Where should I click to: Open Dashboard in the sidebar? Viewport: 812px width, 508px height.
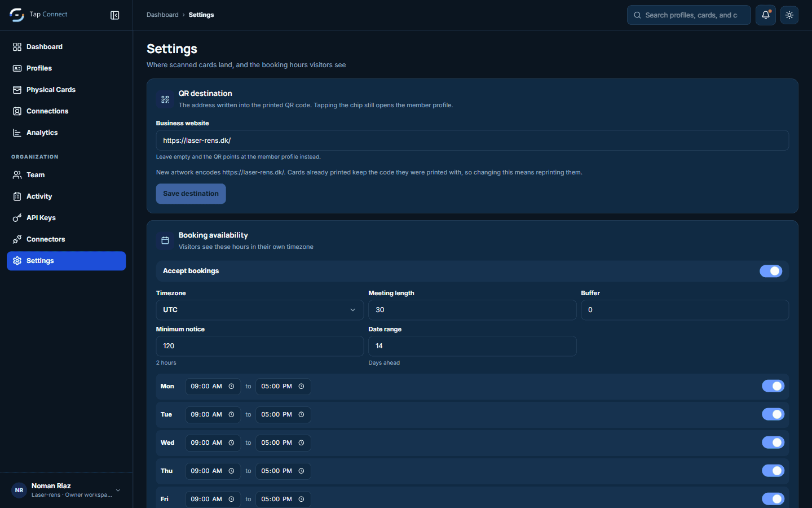[67, 47]
